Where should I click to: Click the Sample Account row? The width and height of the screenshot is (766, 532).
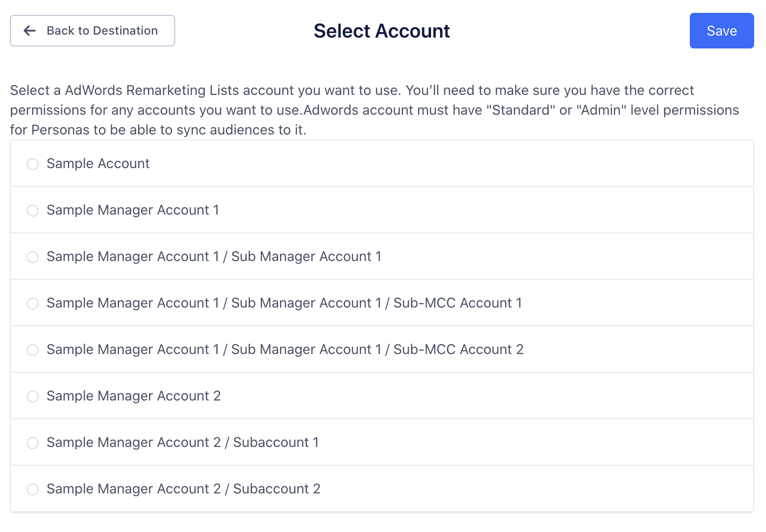pos(297,164)
